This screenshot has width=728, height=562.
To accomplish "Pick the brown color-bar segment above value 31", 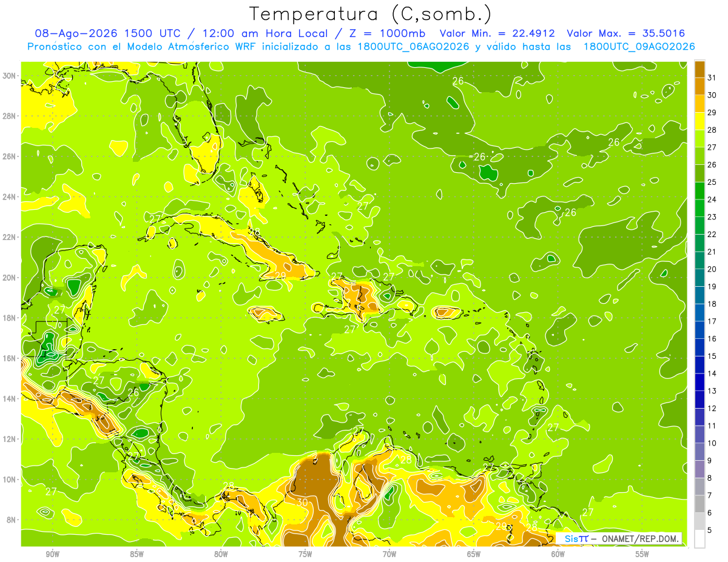I will coord(699,69).
